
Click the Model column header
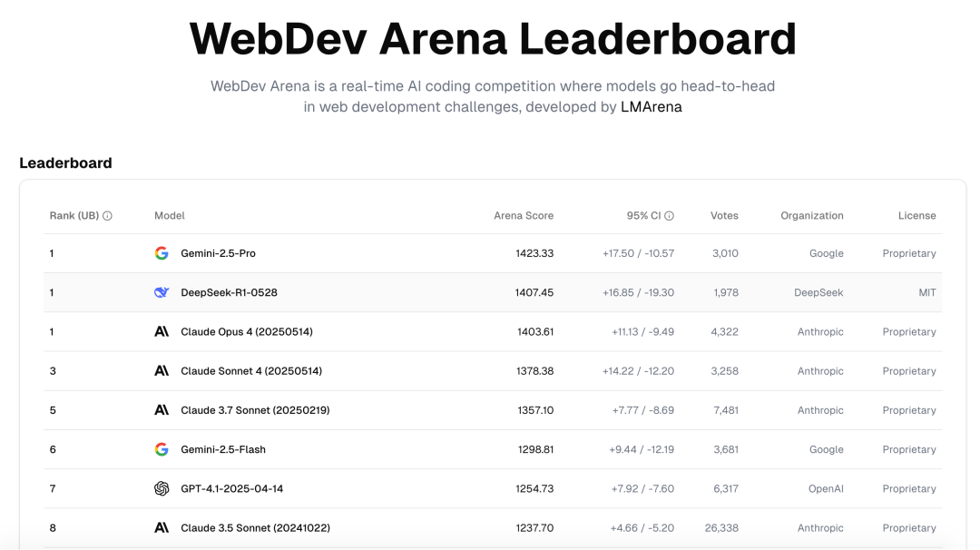[x=170, y=216]
